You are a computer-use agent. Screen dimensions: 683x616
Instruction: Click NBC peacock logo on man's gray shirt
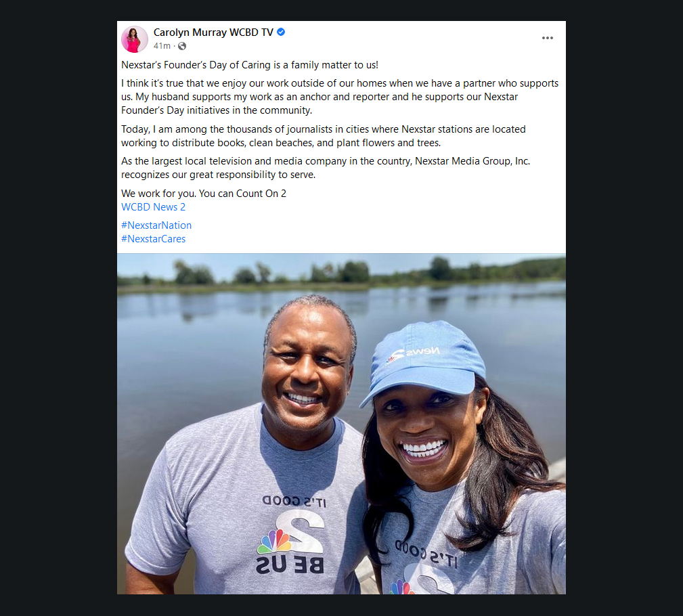[274, 541]
